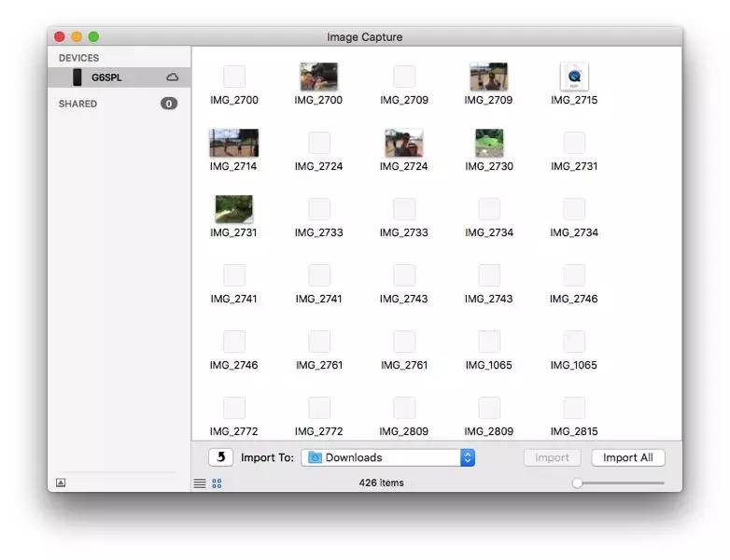The height and width of the screenshot is (560, 730).
Task: Toggle the device settings panel button
Action: 61,483
